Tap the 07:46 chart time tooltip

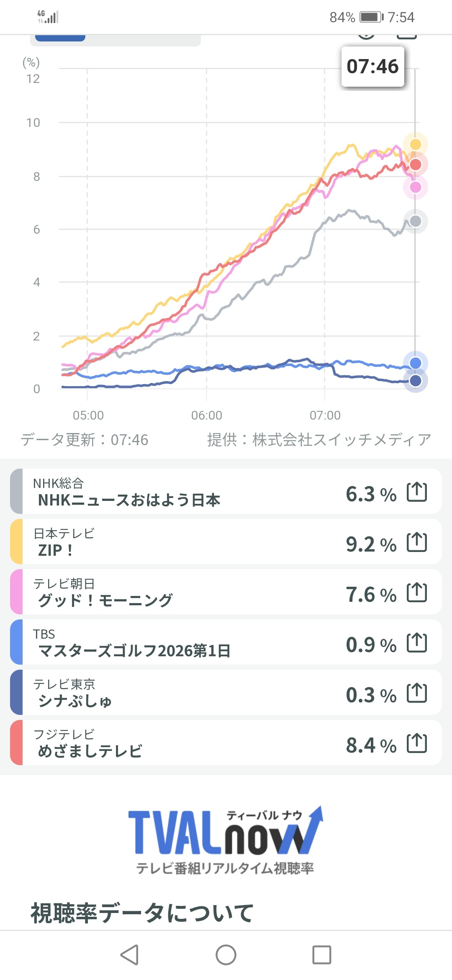point(372,67)
